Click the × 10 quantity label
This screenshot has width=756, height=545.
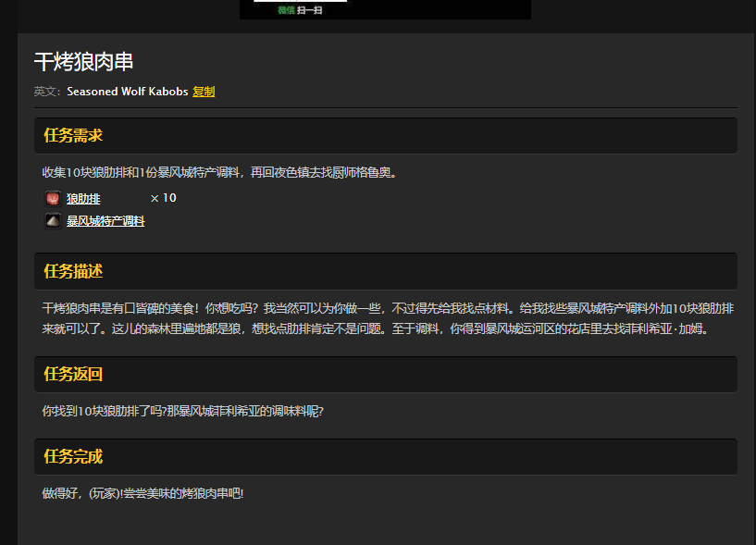tap(163, 197)
